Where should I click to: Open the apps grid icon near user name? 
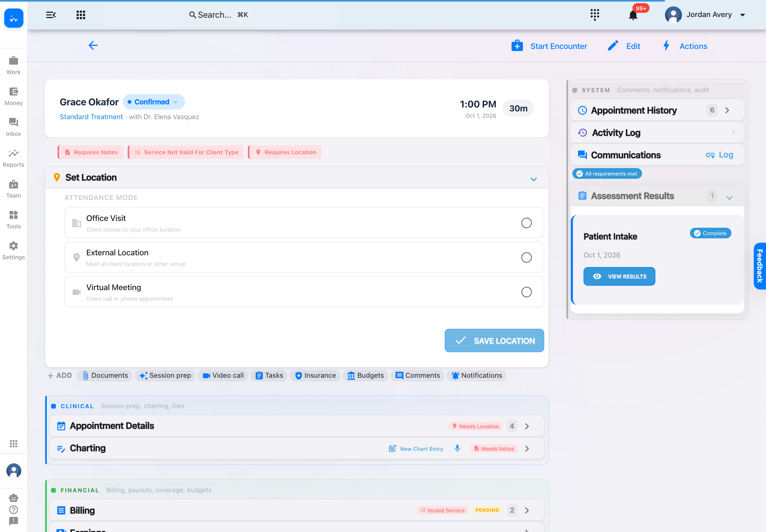595,15
